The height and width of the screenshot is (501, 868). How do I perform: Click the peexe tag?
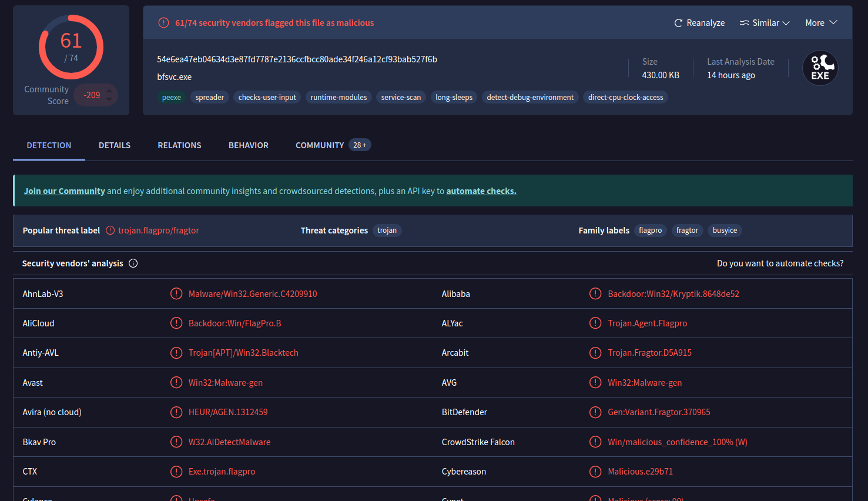point(172,98)
